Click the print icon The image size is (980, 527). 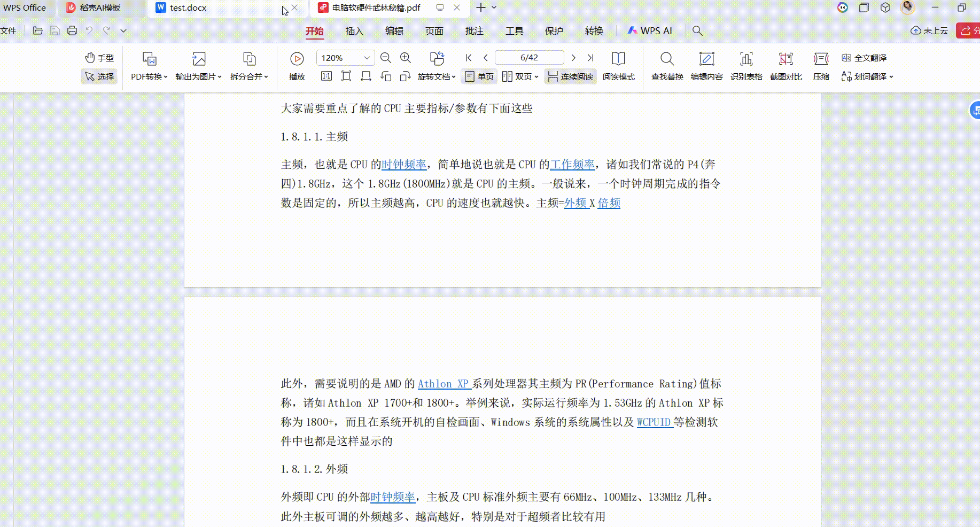click(72, 31)
